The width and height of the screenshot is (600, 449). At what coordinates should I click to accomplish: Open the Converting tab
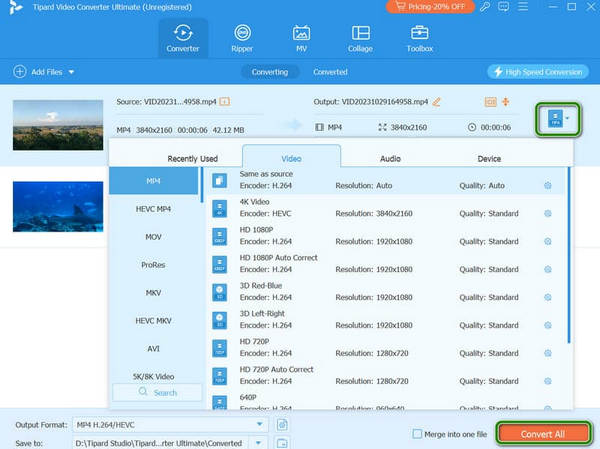(x=270, y=72)
